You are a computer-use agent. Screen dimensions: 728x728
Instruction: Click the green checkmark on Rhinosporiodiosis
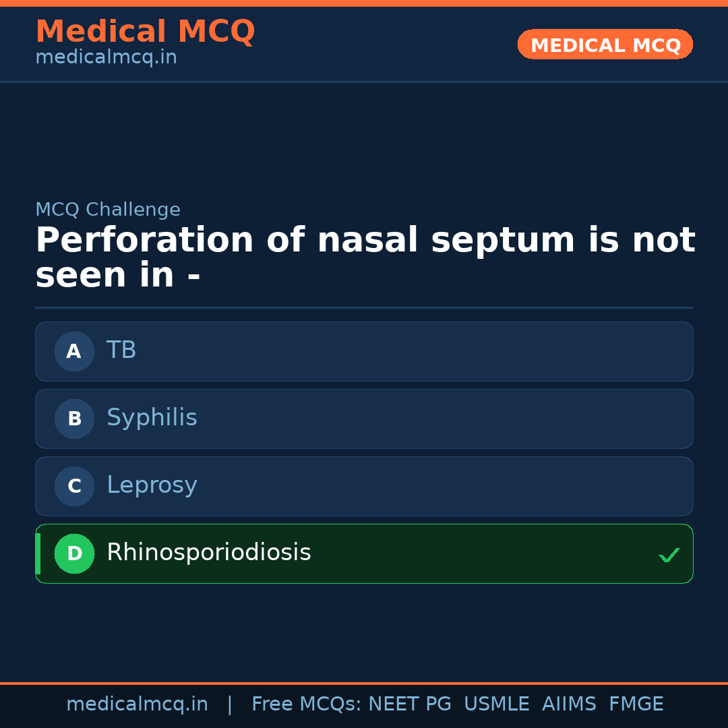pos(669,555)
